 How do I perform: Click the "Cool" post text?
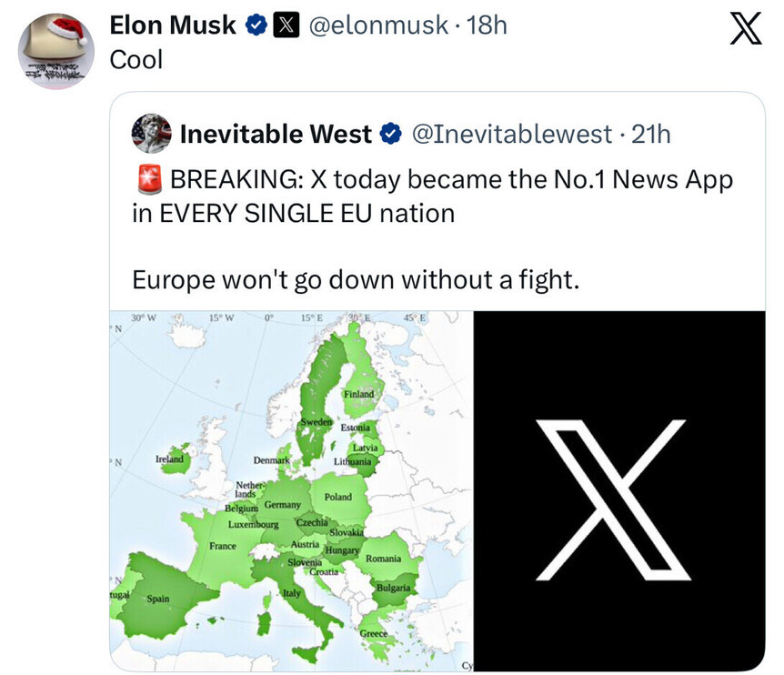coord(136,60)
